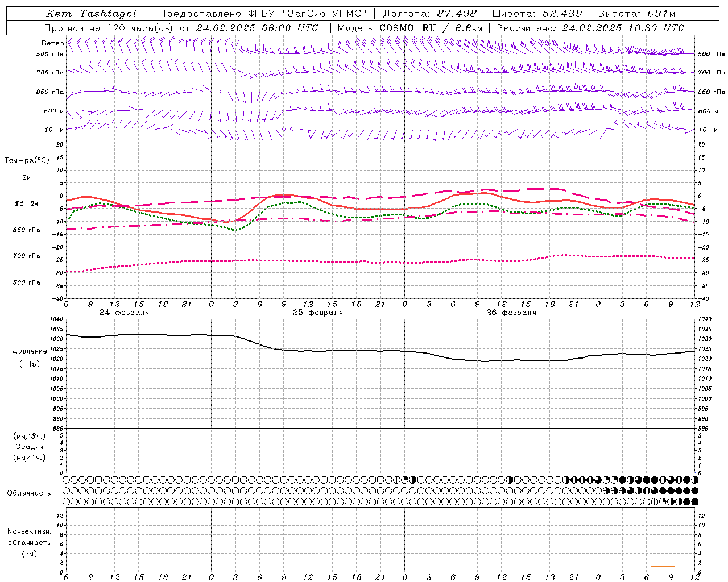Click the '24 февраля' date label
728x582 pixels.
(124, 313)
